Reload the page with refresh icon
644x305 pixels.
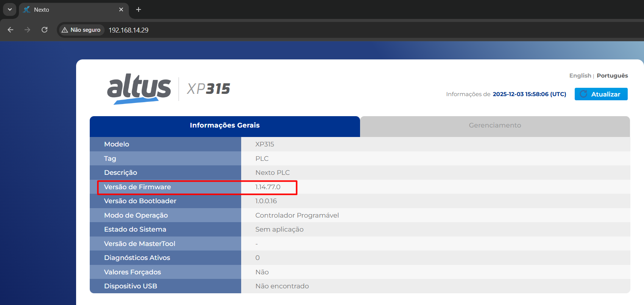pos(44,30)
